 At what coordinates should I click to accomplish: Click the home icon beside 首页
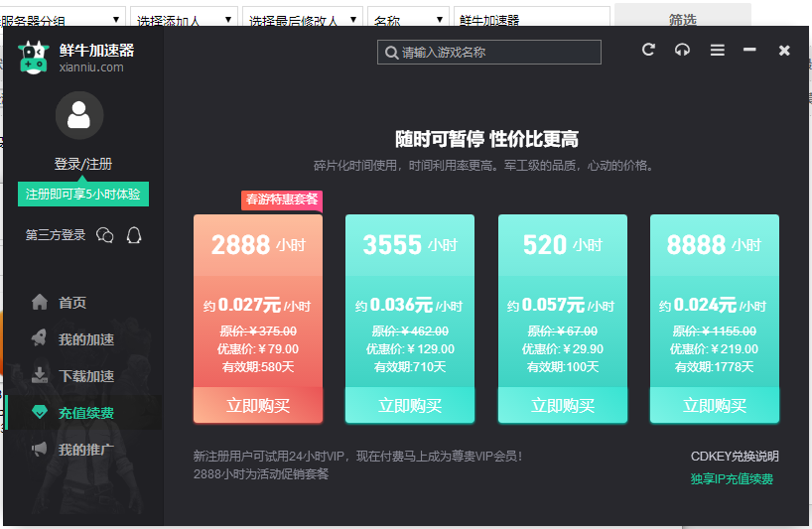point(40,302)
